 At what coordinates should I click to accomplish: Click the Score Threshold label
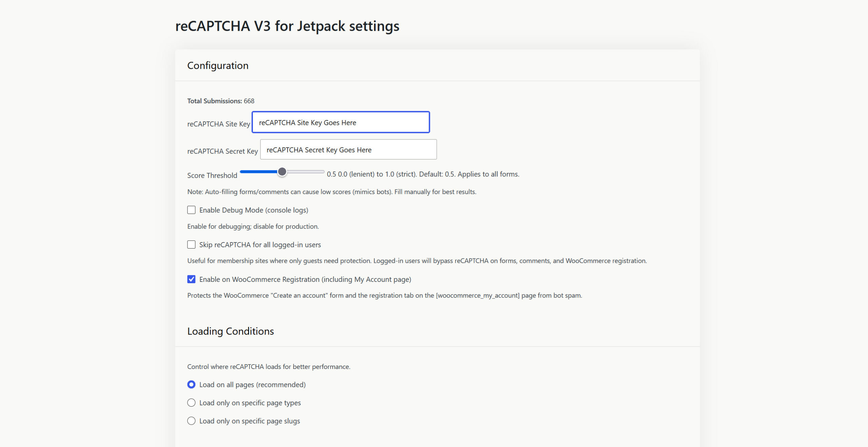(212, 175)
